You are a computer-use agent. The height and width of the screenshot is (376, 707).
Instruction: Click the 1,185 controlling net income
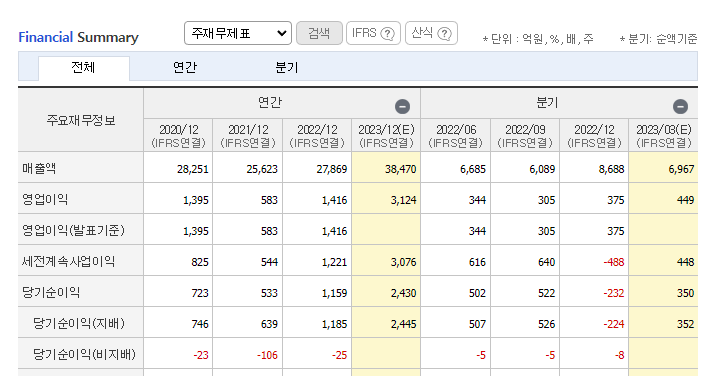335,325
